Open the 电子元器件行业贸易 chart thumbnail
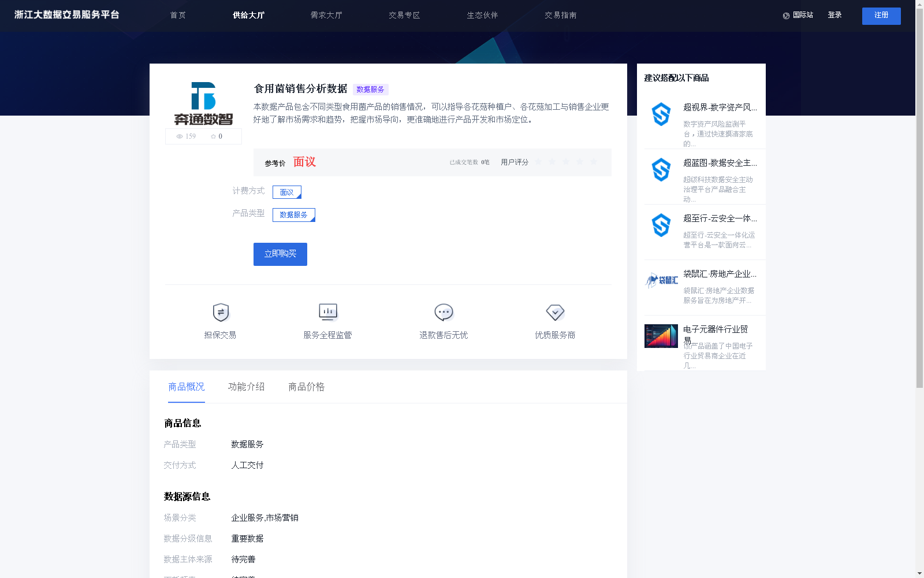The height and width of the screenshot is (578, 924). [661, 336]
